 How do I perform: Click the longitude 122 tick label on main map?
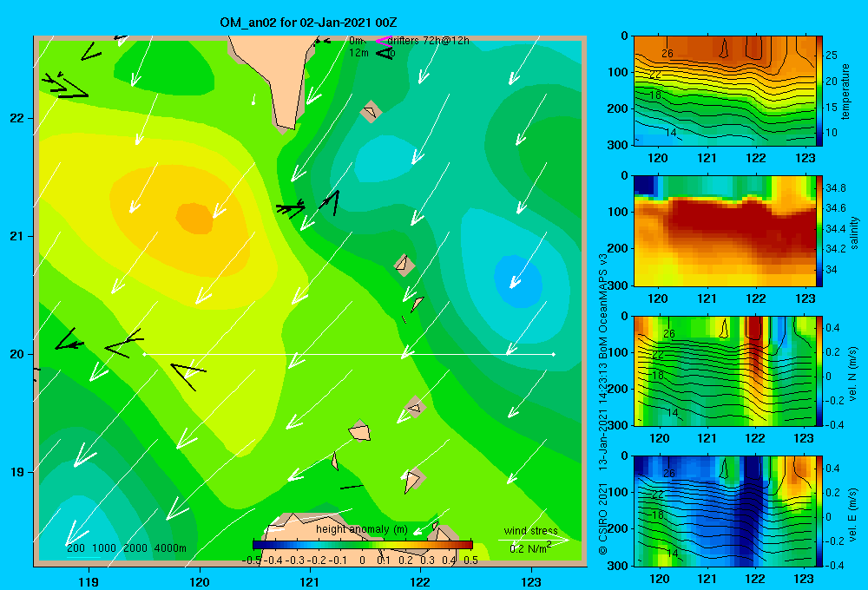tap(420, 581)
